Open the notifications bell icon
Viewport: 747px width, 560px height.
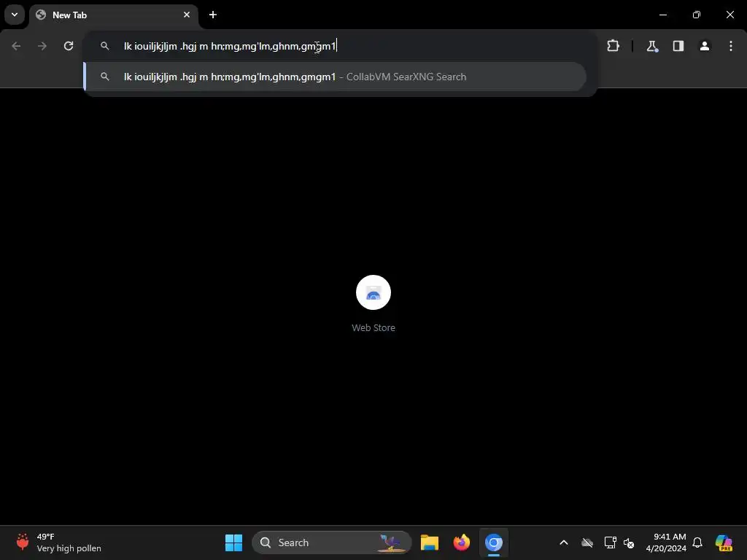click(x=697, y=542)
